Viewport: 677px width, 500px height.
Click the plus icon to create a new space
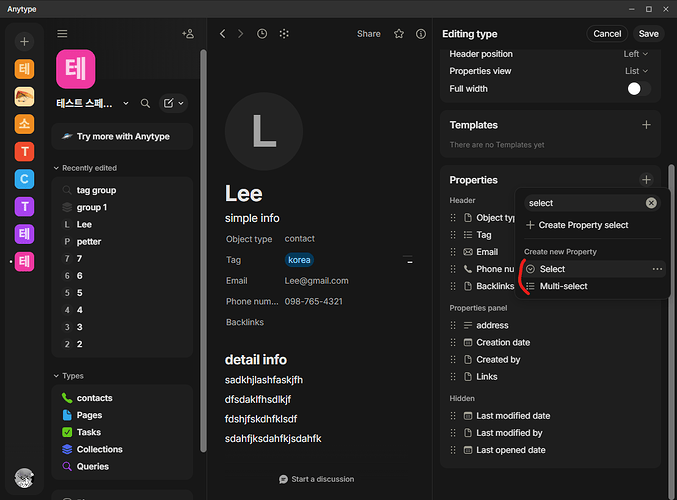click(x=24, y=41)
